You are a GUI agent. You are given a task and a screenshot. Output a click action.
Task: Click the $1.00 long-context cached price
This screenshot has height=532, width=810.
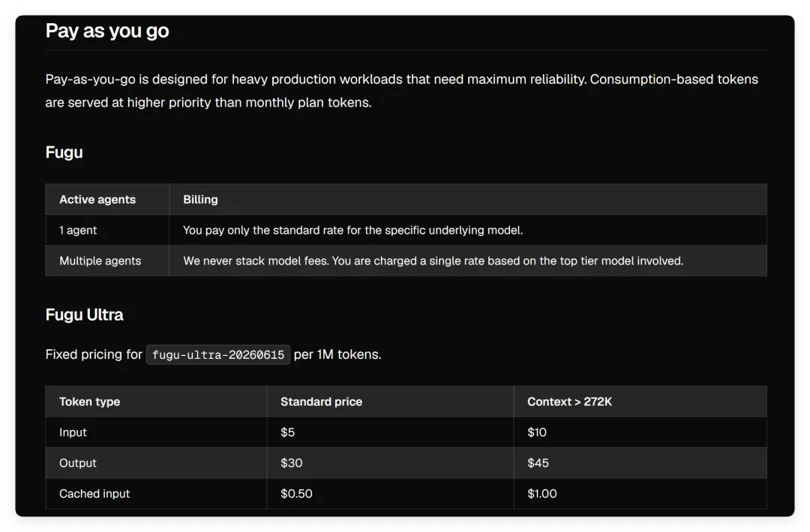pos(542,494)
